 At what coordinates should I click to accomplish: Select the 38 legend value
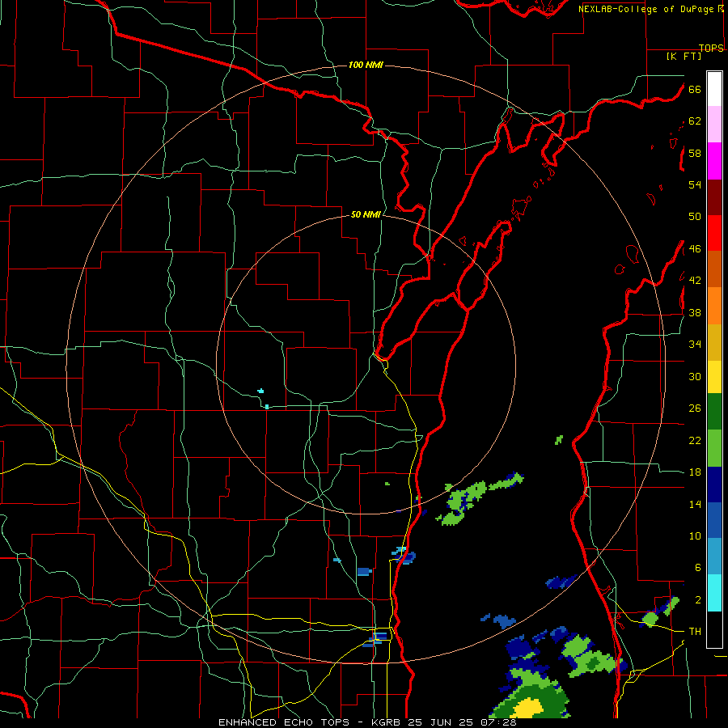(695, 312)
